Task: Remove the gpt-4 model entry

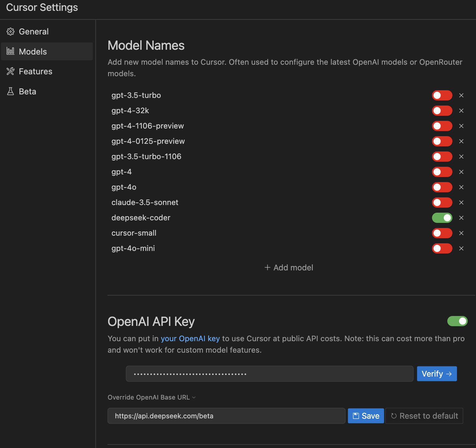Action: click(461, 172)
